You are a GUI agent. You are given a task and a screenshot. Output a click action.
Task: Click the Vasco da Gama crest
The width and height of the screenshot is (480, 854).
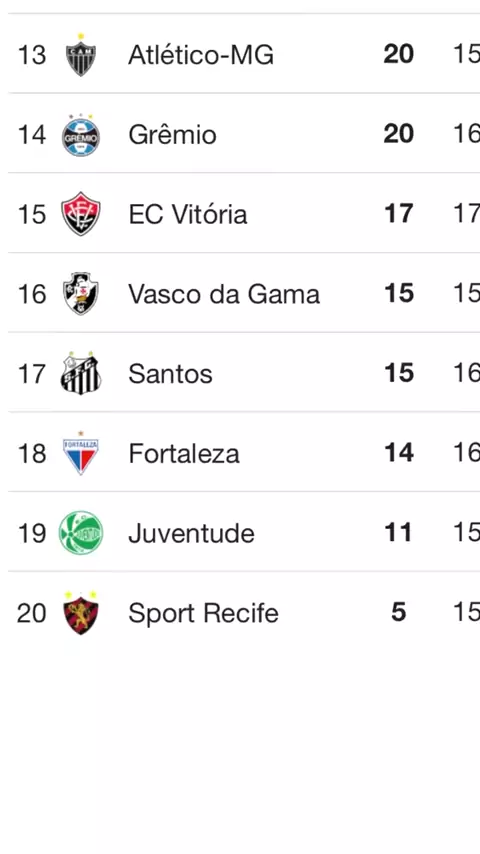pos(81,294)
